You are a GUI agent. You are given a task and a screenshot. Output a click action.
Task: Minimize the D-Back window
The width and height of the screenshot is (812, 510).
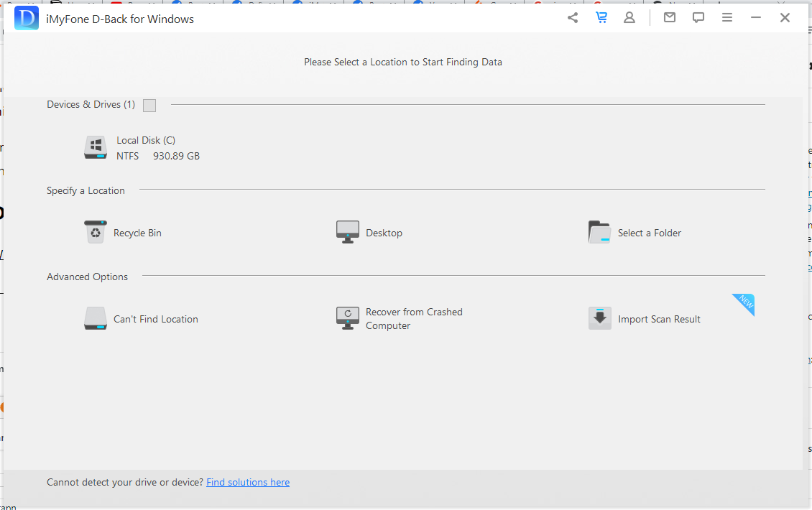tap(756, 18)
